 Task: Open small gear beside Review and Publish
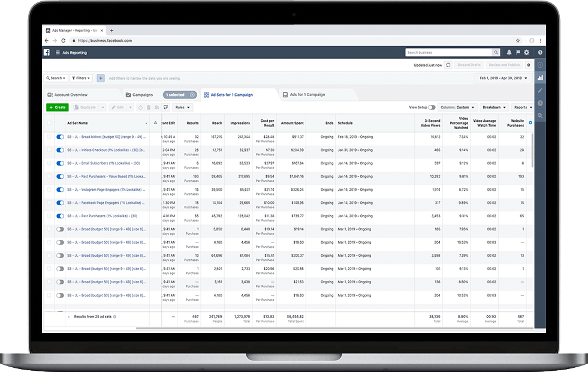click(x=529, y=65)
